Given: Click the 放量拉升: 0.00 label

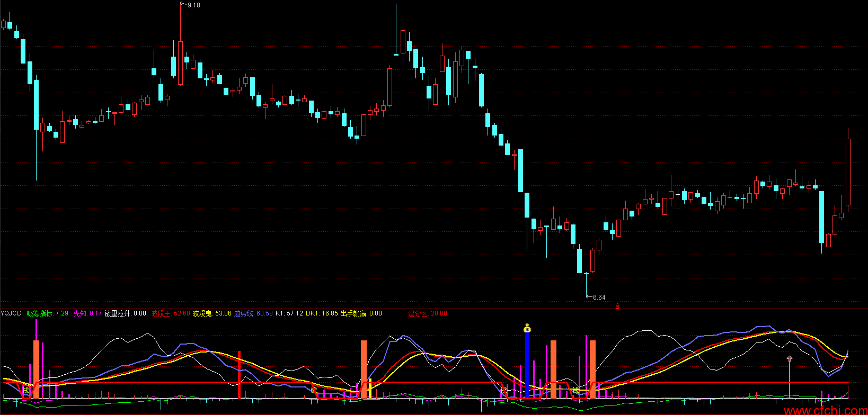Looking at the screenshot, I should tap(125, 313).
